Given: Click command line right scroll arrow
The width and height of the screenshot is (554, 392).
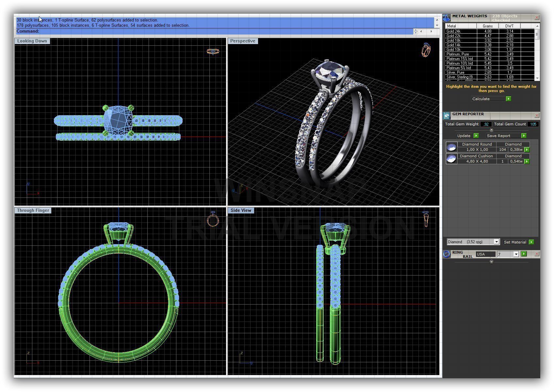Looking at the screenshot, I should pos(431,31).
